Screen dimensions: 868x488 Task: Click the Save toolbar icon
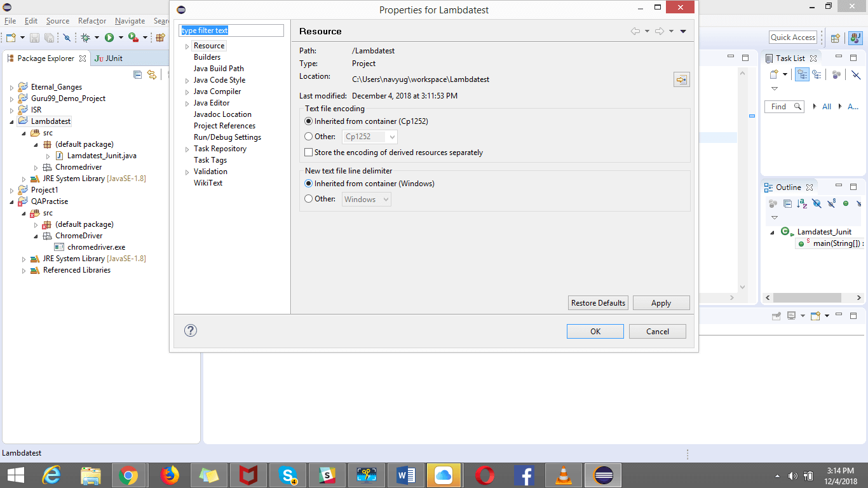click(x=34, y=37)
